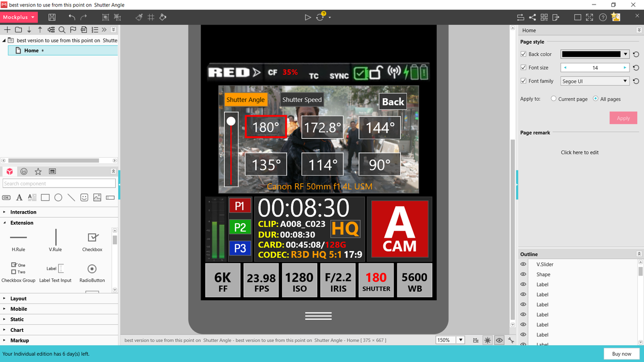Toggle the grid icon in toolbar
The image size is (644, 362).
151,17
